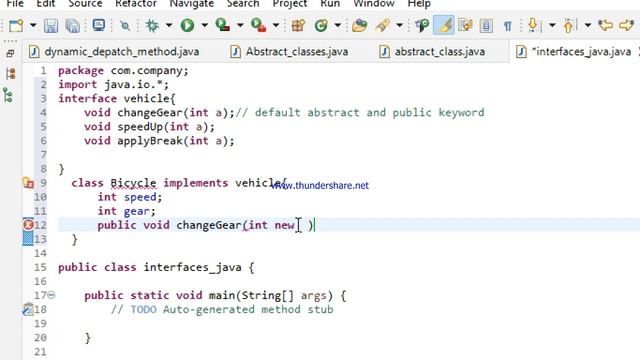640x360 pixels.
Task: Create a New Java Package via icon
Action: 298,26
